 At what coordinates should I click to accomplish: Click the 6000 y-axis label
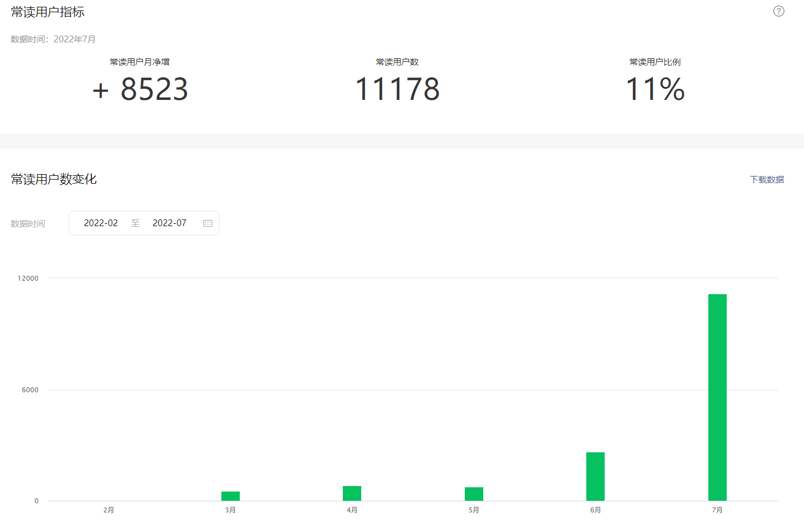[31, 390]
